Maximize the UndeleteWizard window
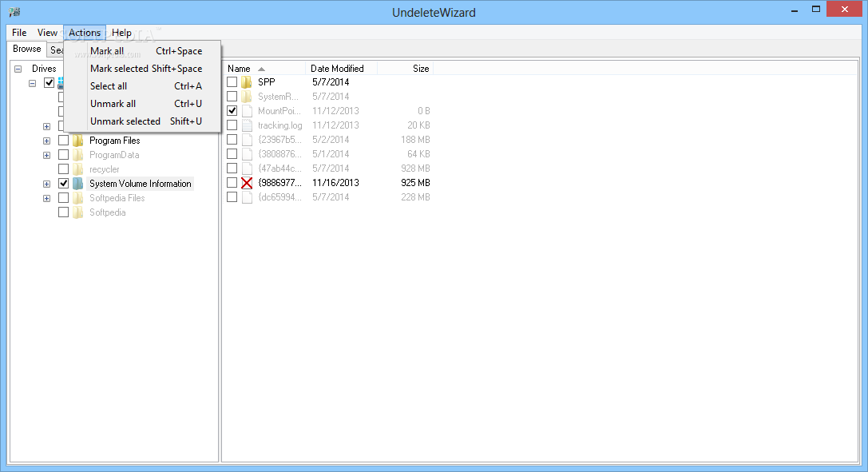Screen dimensions: 868x472 [x=816, y=9]
